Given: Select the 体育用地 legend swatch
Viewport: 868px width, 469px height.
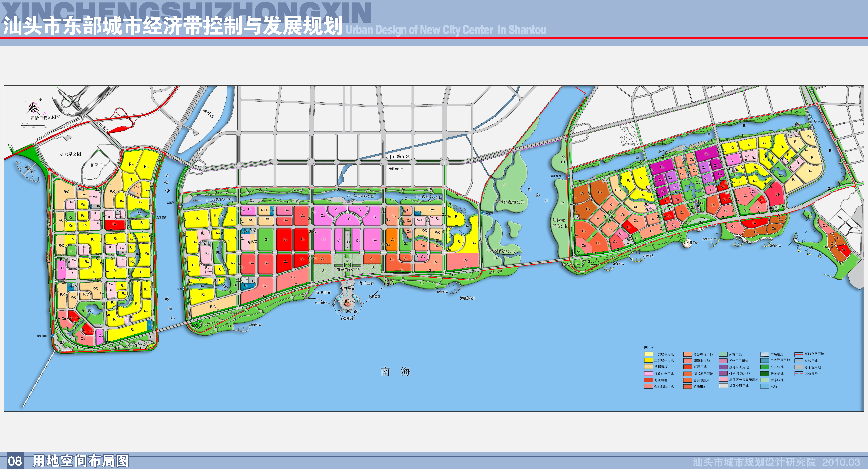Looking at the screenshot, I should (x=723, y=354).
